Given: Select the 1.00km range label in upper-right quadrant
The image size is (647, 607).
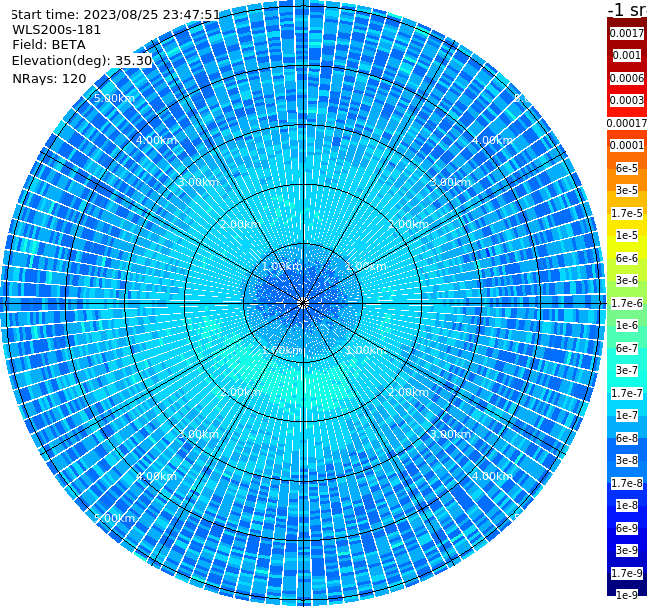Looking at the screenshot, I should 366,266.
